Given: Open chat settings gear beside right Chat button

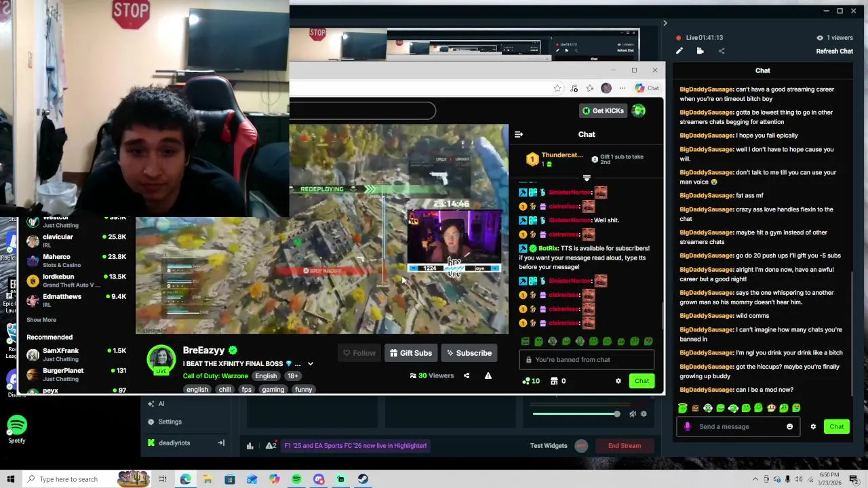Looking at the screenshot, I should 813,426.
